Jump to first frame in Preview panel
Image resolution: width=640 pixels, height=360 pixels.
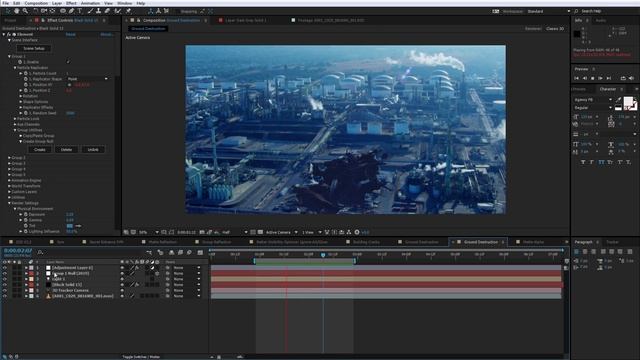point(577,78)
